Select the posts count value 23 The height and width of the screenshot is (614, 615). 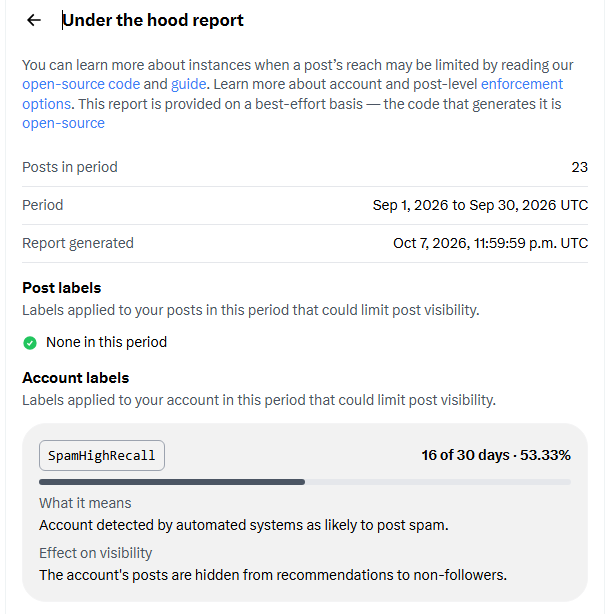point(579,167)
